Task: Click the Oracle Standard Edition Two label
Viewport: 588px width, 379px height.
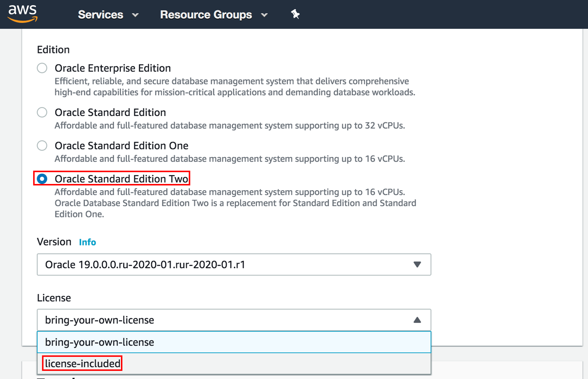Action: [x=121, y=179]
